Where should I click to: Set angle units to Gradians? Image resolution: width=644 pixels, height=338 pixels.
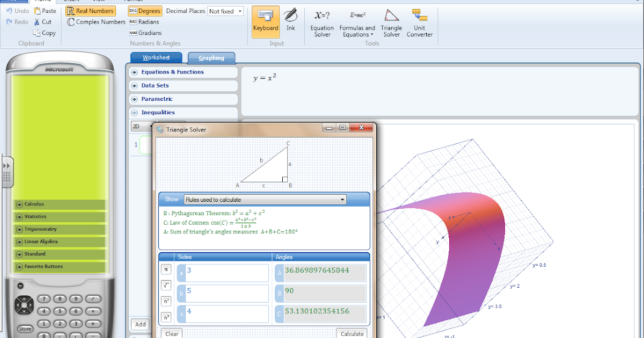145,33
